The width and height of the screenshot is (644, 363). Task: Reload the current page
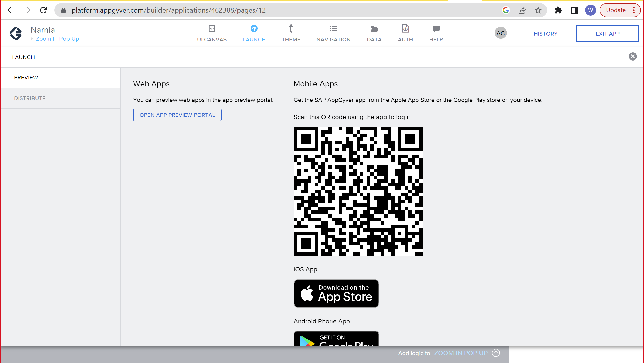(x=43, y=10)
